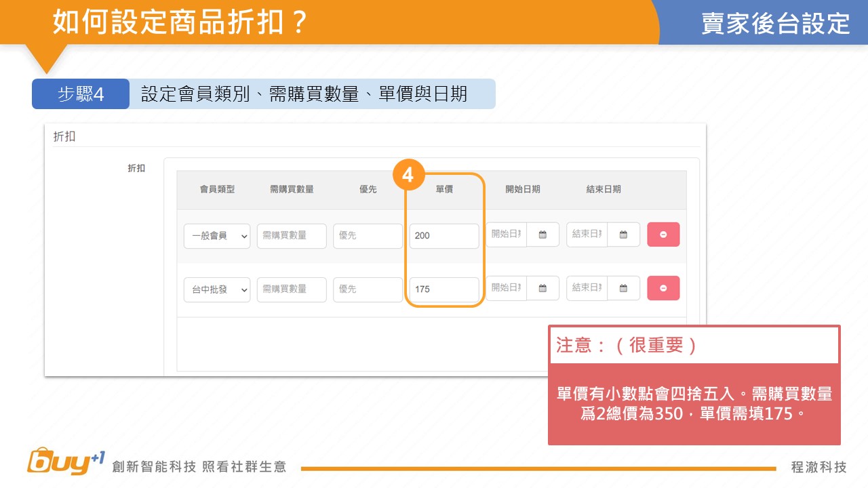Expand the 台中批發 member type dropdown

[217, 289]
